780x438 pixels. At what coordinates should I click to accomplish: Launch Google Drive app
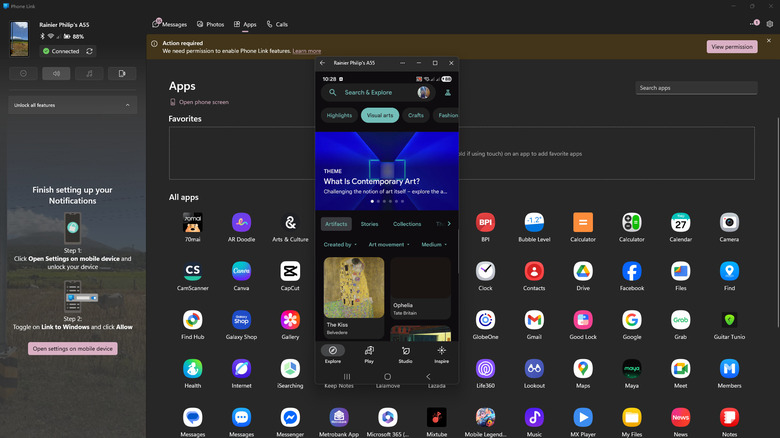[583, 271]
